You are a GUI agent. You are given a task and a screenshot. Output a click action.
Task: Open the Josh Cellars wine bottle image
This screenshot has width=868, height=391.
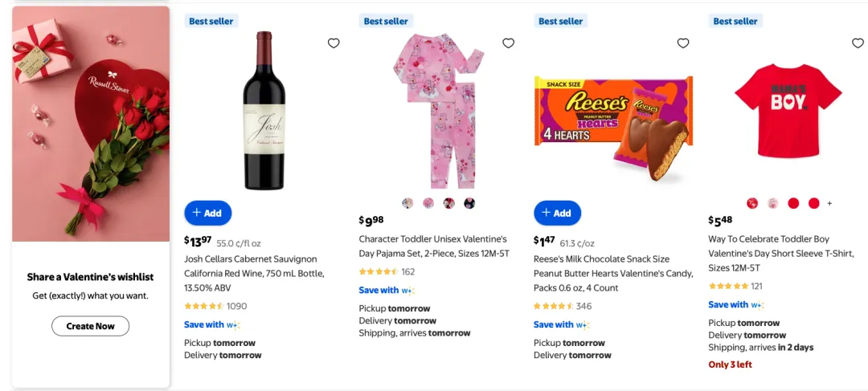264,110
